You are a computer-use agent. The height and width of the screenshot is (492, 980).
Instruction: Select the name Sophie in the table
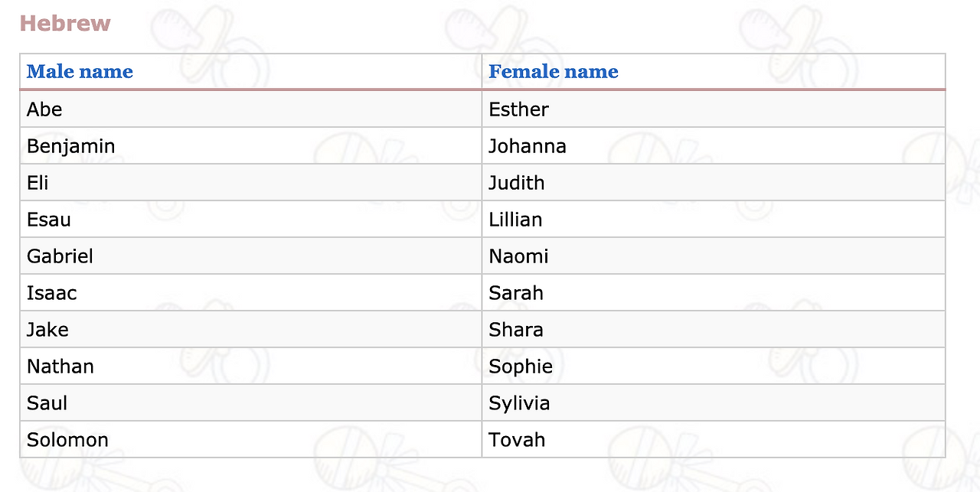[x=521, y=367]
